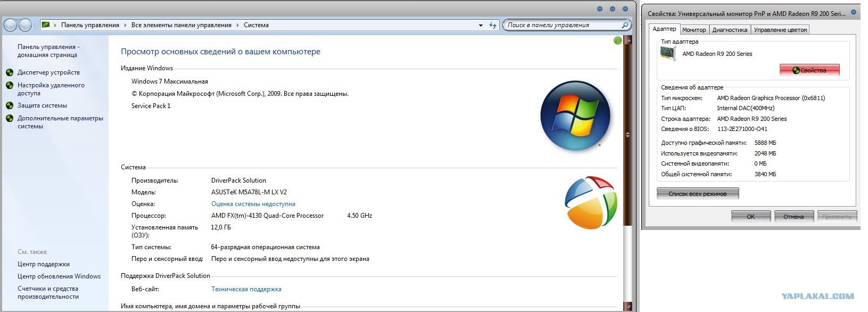Confirm the adapter dialog with 'ОК'

(x=751, y=216)
